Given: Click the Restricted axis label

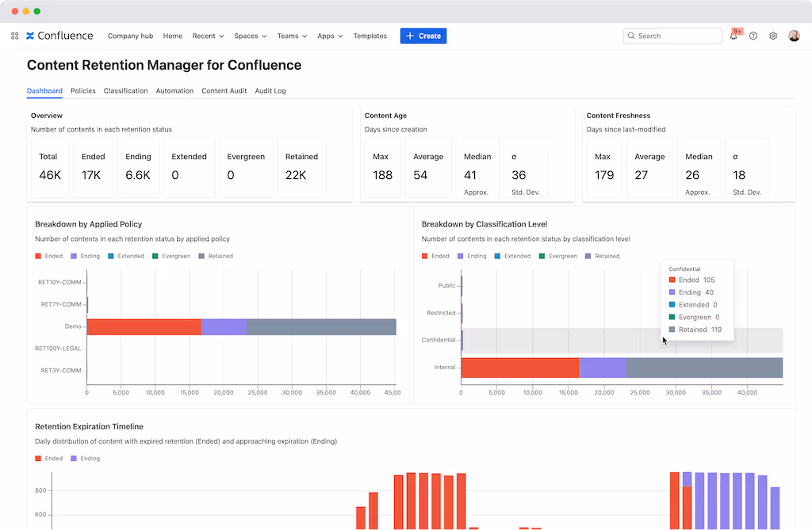Looking at the screenshot, I should 441,313.
